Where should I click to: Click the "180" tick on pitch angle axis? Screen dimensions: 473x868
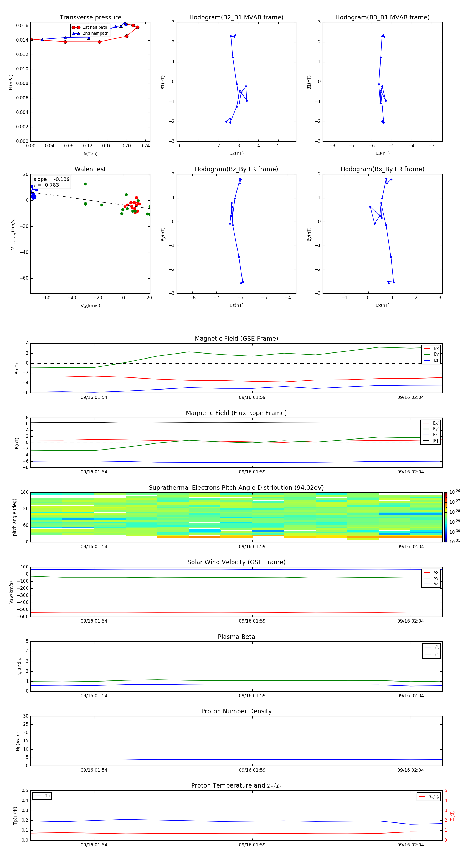click(x=25, y=492)
